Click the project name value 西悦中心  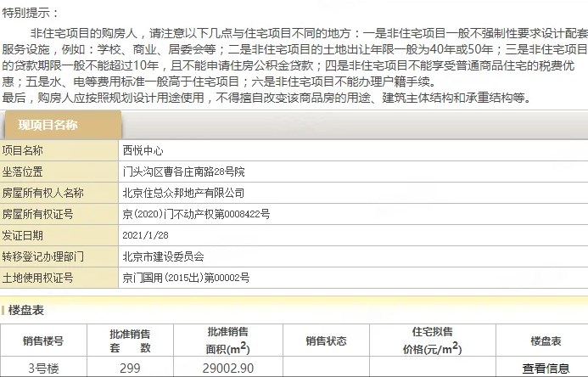coord(144,150)
